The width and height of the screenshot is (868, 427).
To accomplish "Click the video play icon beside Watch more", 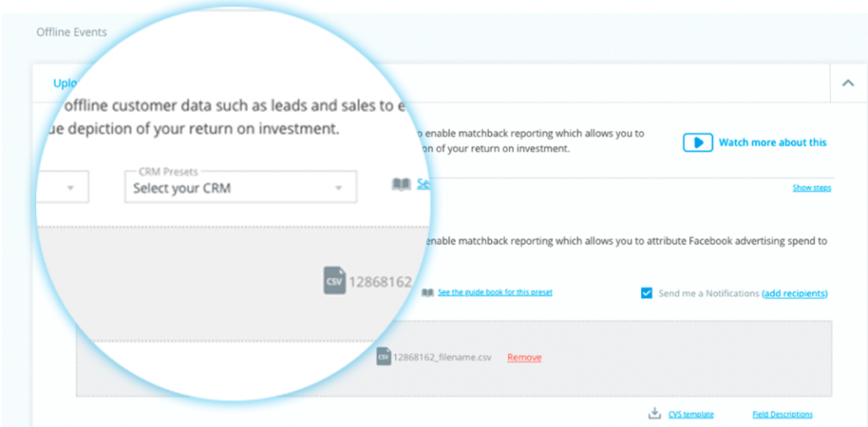I will [x=697, y=142].
